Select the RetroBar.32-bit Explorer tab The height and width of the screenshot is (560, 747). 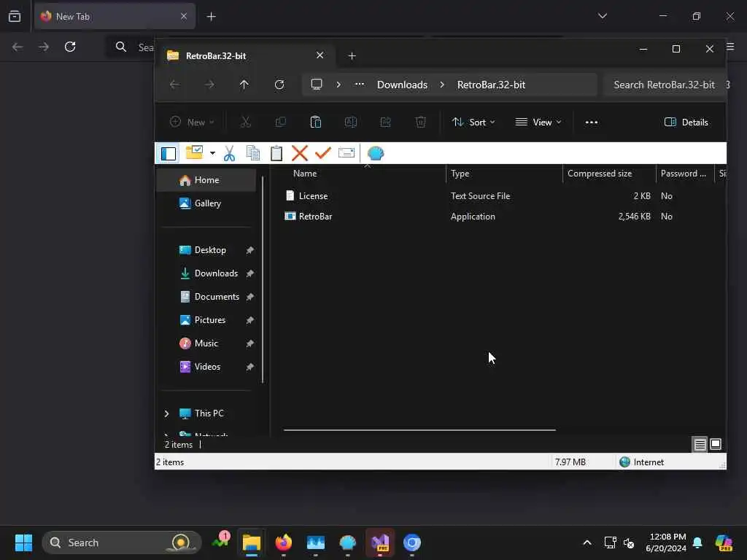246,56
